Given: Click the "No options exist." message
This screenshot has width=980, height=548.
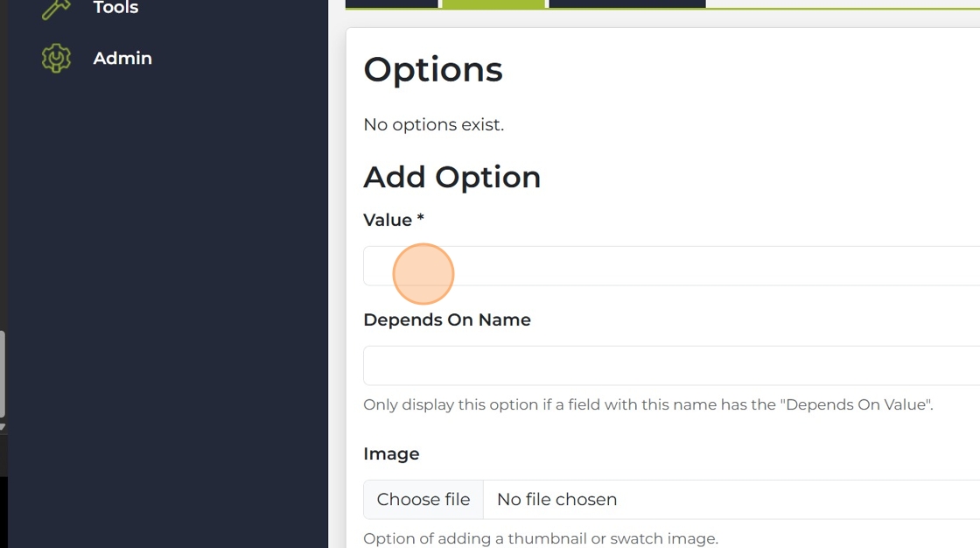Looking at the screenshot, I should coord(433,125).
